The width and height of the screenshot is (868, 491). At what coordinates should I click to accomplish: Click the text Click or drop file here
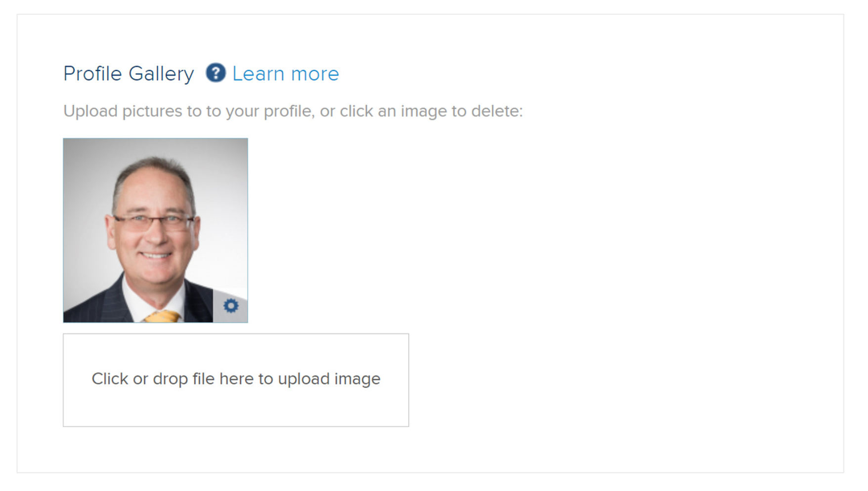[x=236, y=379]
